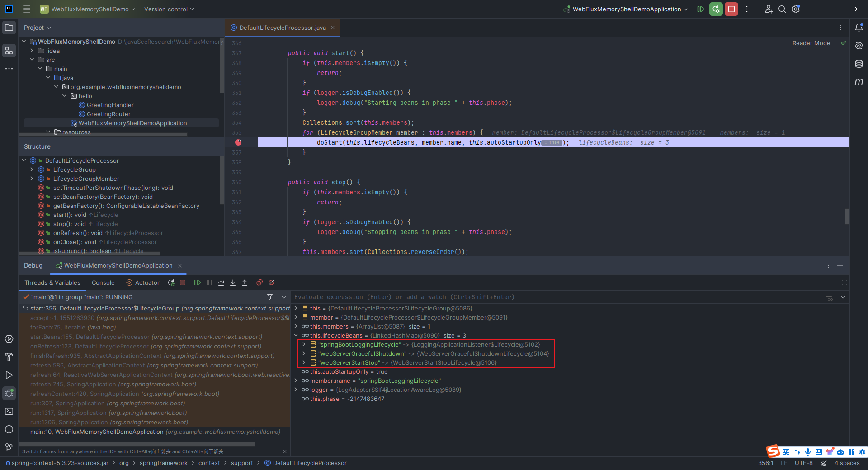Open the main hamburger menu
The height and width of the screenshot is (470, 868).
point(27,9)
